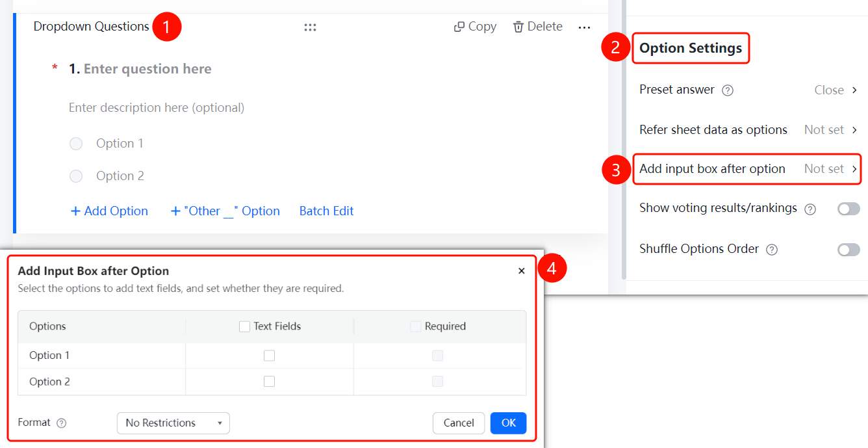This screenshot has width=868, height=448.
Task: Check the Text Fields box for Option 1
Action: 269,356
